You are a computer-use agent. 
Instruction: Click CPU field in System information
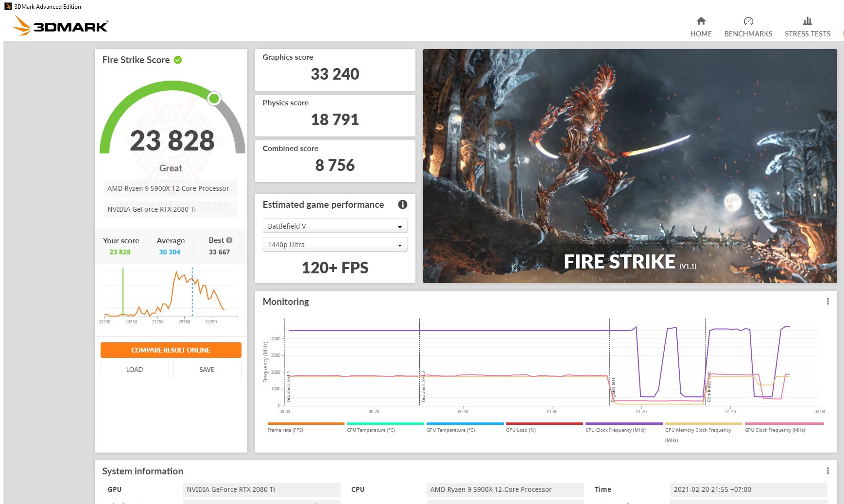505,489
